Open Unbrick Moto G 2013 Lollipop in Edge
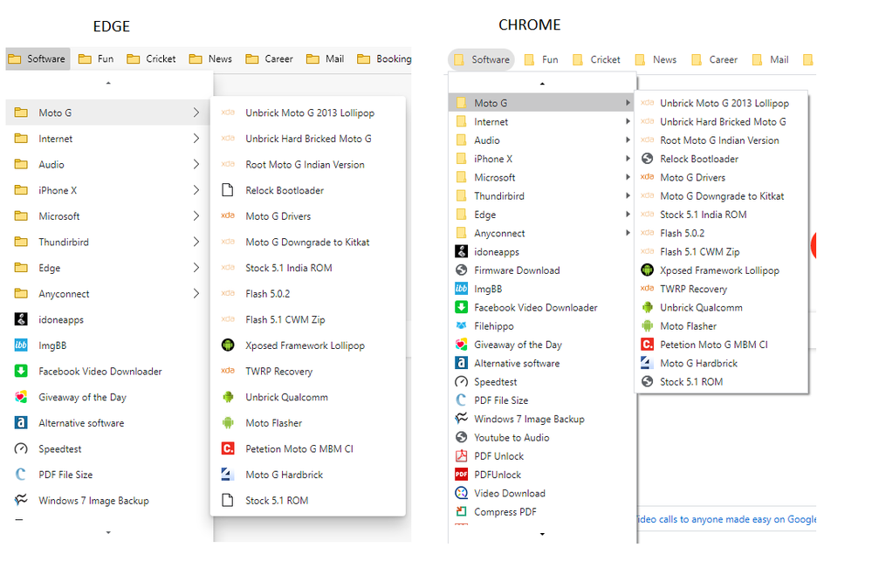872x588 pixels. point(308,113)
